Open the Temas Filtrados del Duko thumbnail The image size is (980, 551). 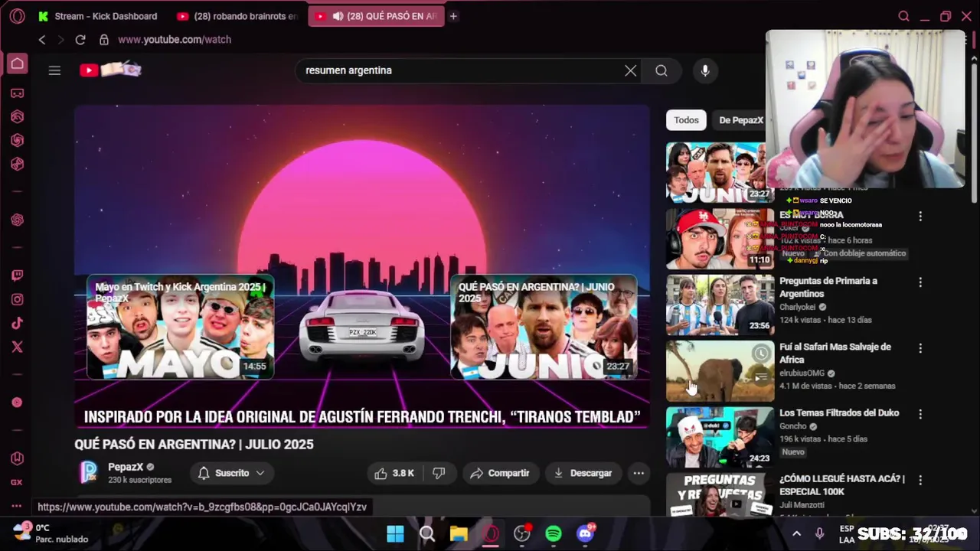pyautogui.click(x=720, y=436)
